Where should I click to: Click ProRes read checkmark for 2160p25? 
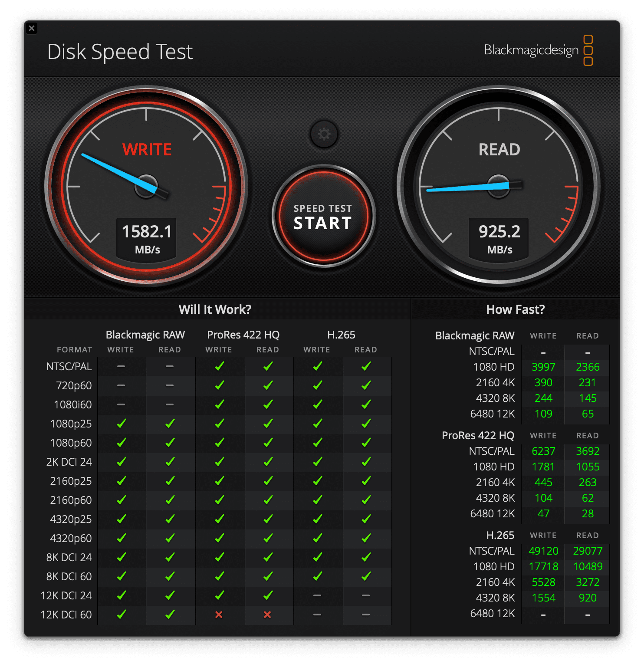coord(268,481)
